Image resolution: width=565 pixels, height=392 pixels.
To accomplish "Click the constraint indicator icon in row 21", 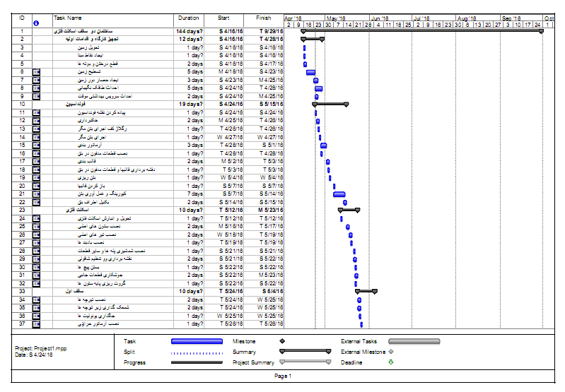I will [36, 194].
